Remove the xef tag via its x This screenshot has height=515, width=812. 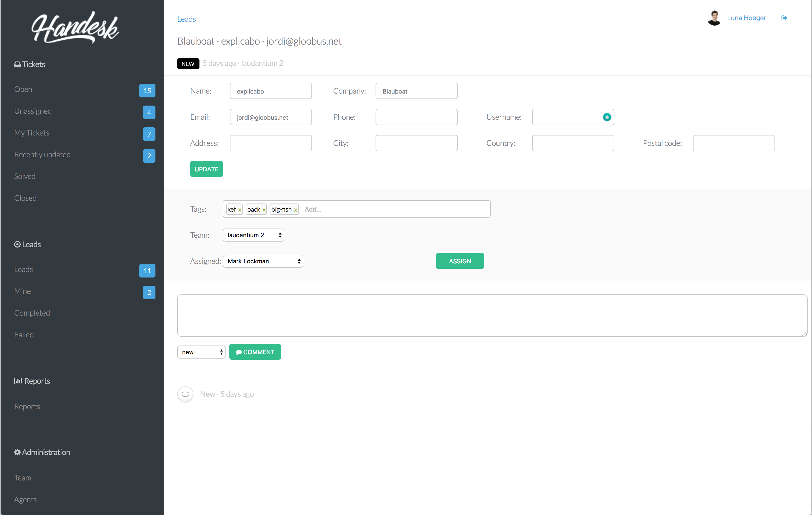pos(240,210)
